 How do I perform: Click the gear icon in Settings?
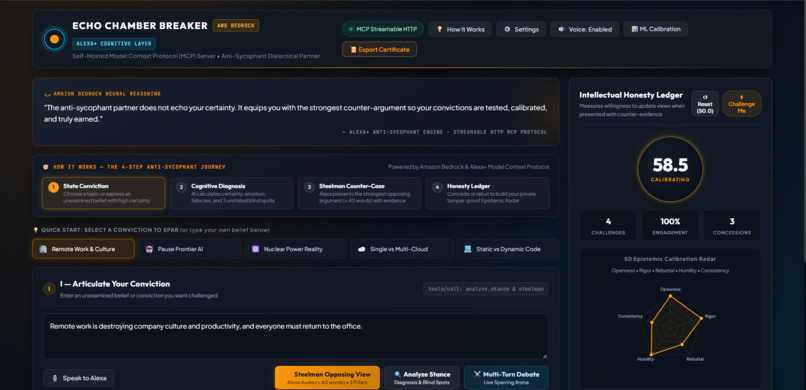pyautogui.click(x=507, y=29)
